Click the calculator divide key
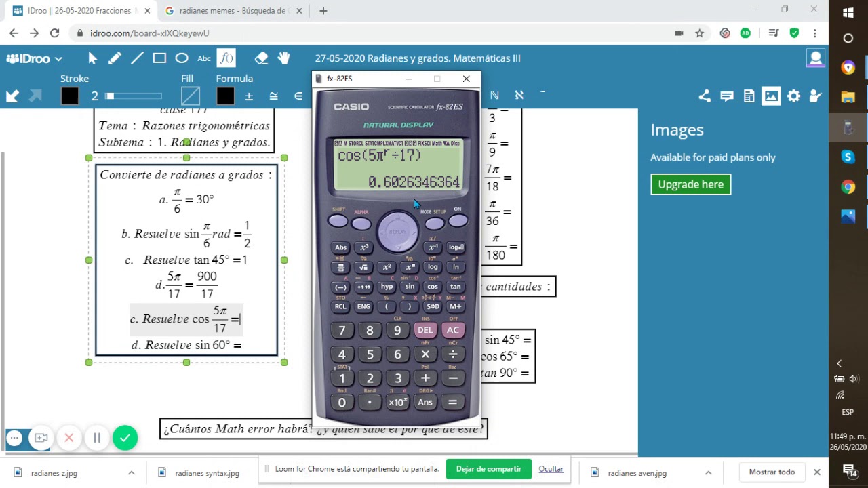The width and height of the screenshot is (868, 488). click(452, 354)
